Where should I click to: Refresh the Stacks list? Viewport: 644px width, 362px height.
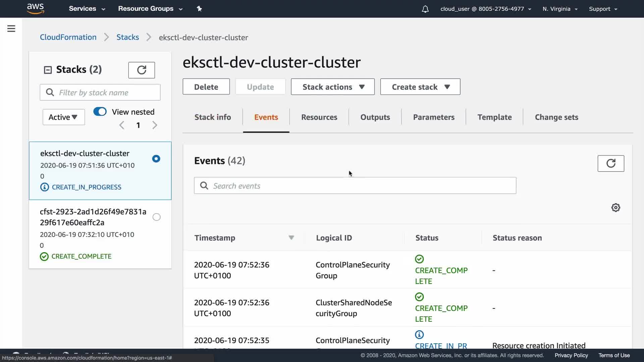[x=142, y=70]
